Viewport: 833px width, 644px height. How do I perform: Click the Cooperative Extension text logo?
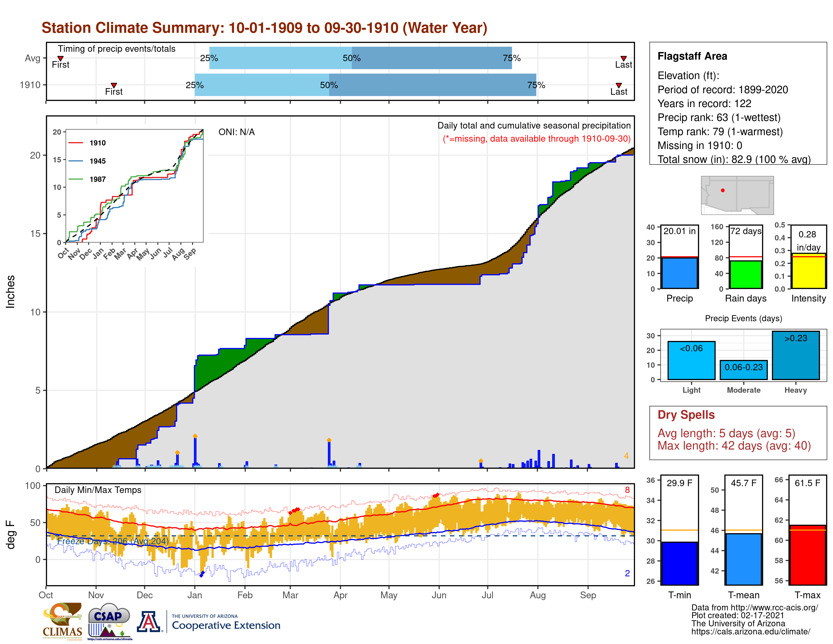[226, 625]
